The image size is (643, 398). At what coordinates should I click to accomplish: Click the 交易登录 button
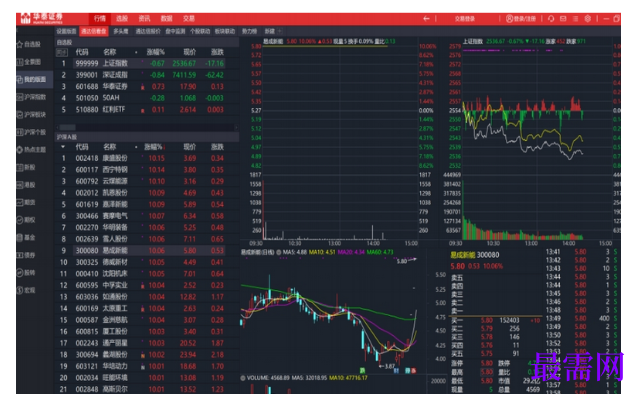[465, 18]
